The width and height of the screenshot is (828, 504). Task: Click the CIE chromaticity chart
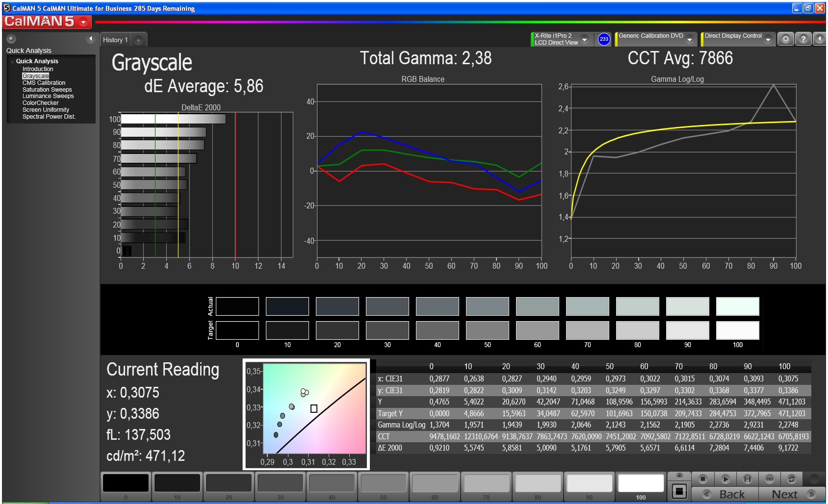306,414
